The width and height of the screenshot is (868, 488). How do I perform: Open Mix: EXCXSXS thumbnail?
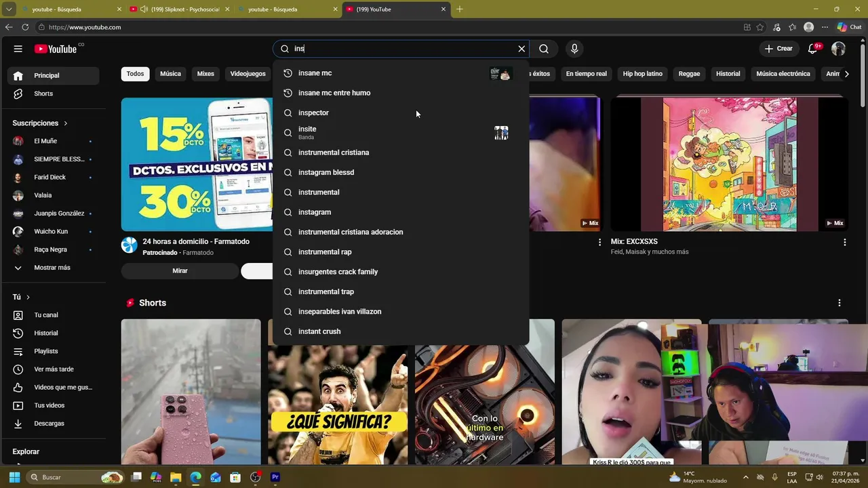click(729, 164)
